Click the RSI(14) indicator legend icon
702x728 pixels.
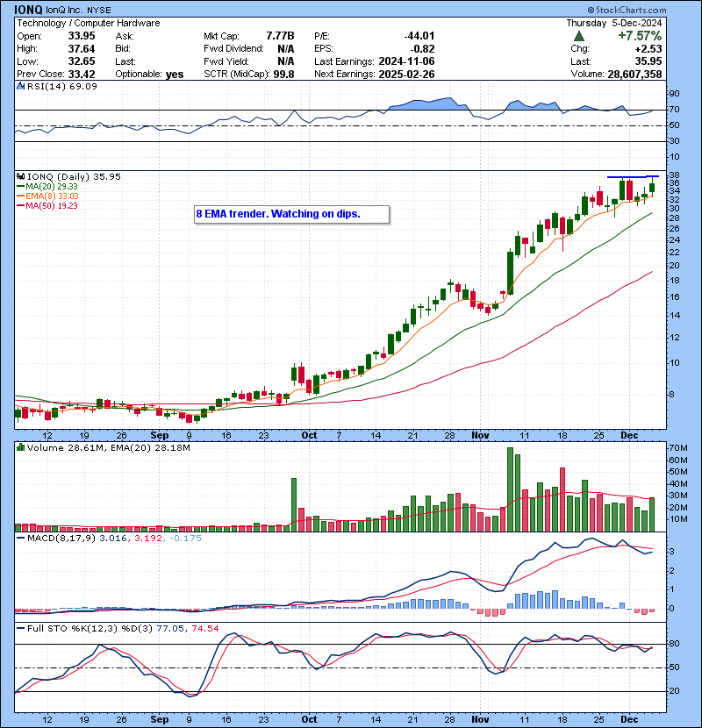click(x=20, y=86)
